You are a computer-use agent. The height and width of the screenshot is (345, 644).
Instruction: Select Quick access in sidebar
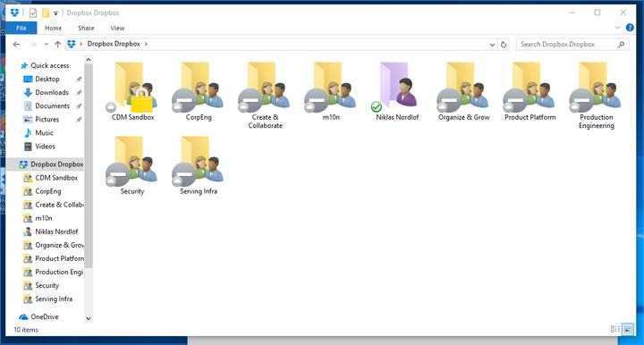tap(50, 65)
